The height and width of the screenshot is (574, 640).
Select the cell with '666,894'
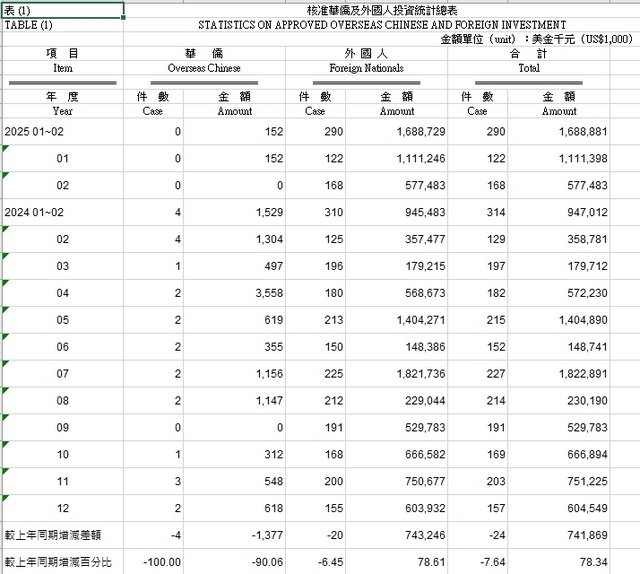tap(559, 454)
